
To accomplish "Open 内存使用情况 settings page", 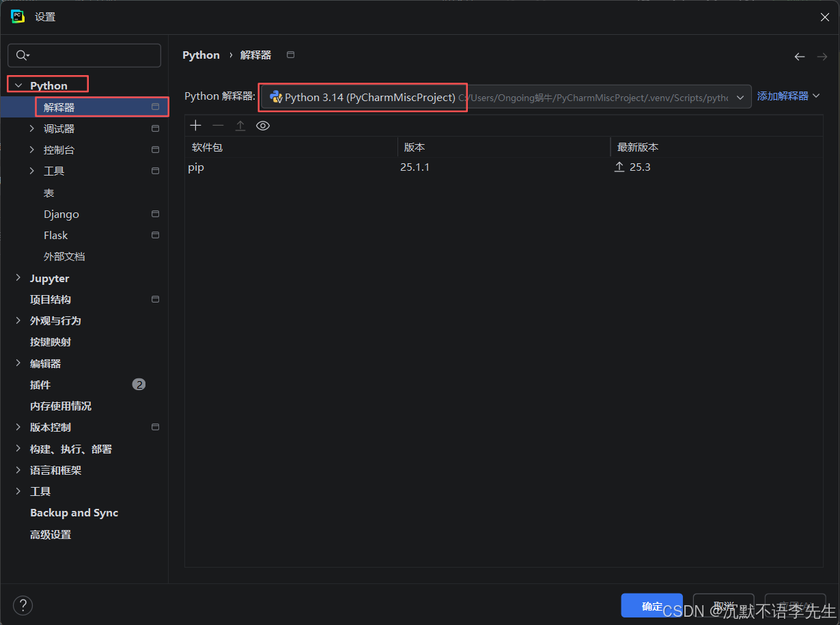I will click(x=61, y=406).
